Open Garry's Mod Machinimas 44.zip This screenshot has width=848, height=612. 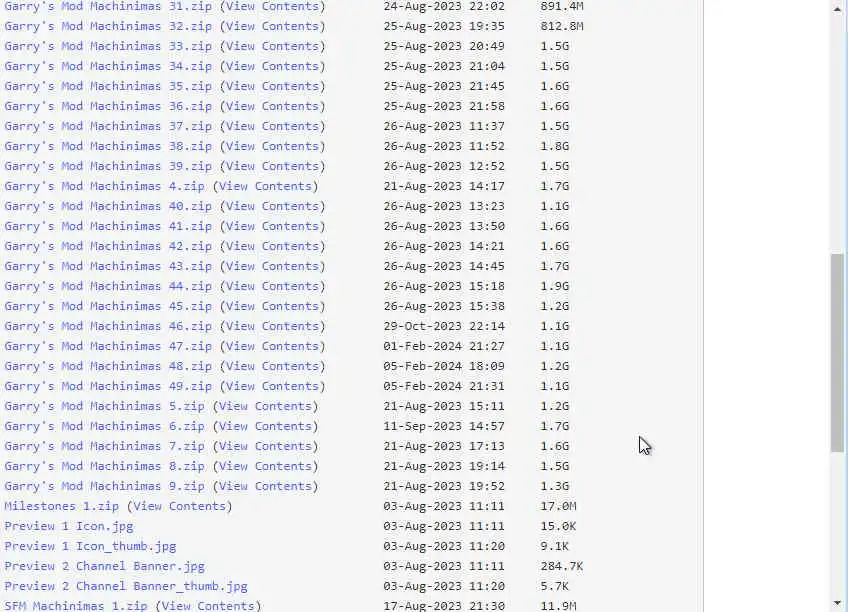pyautogui.click(x=108, y=287)
